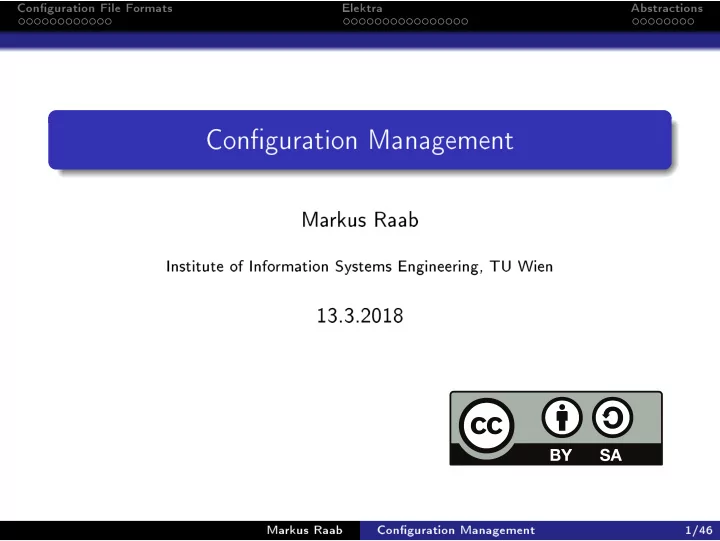
Task: Click the SA label in license badge
Action: (x=610, y=455)
